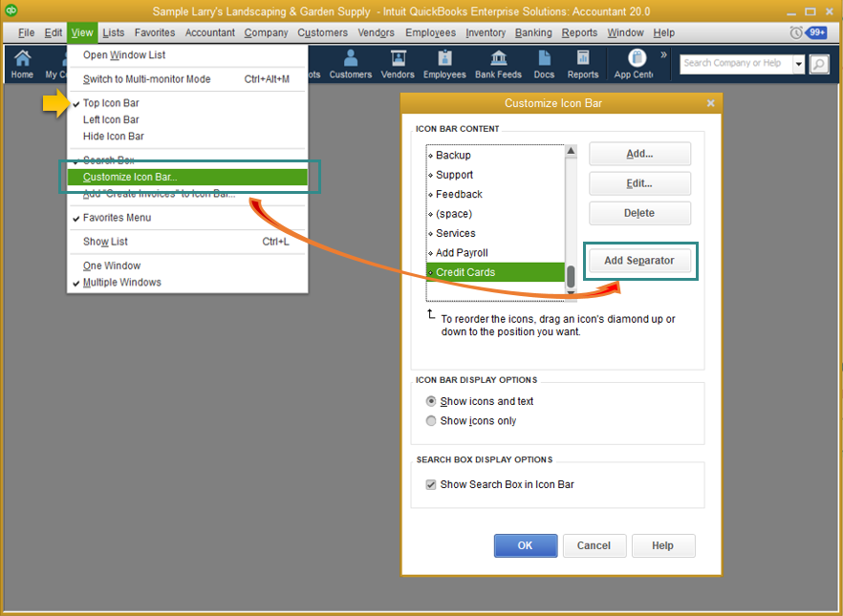
Task: Open the Banking menu
Action: click(533, 32)
